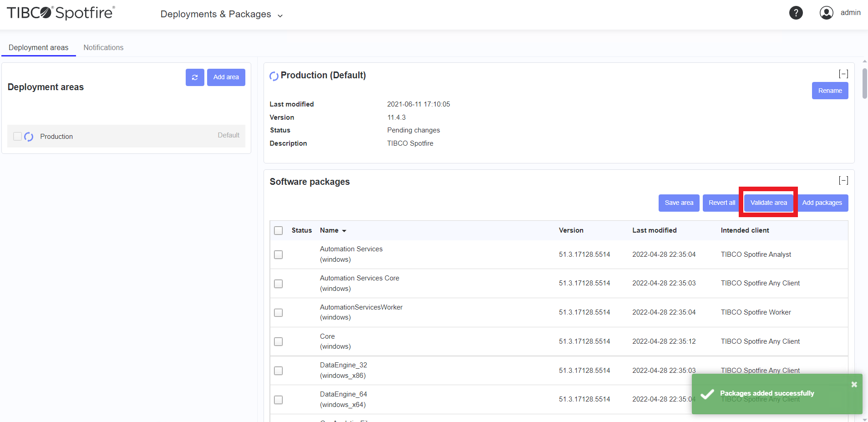Click the Pending changes status value
This screenshot has width=868, height=422.
(x=413, y=130)
